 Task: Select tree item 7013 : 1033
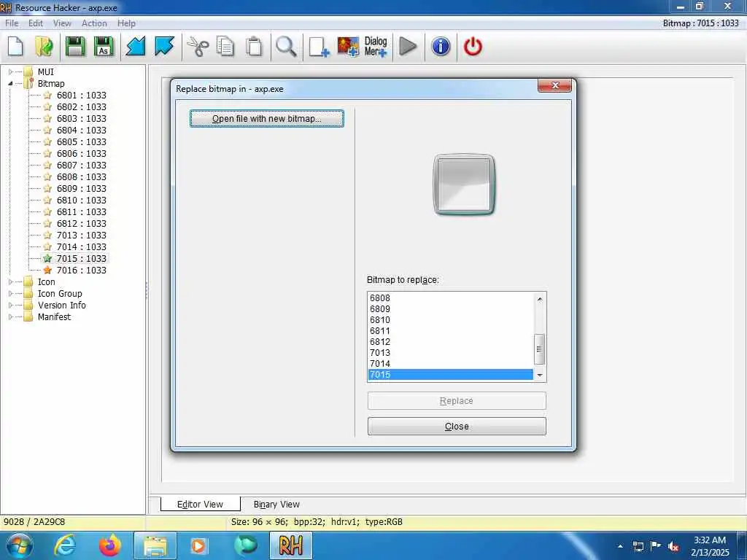click(82, 236)
